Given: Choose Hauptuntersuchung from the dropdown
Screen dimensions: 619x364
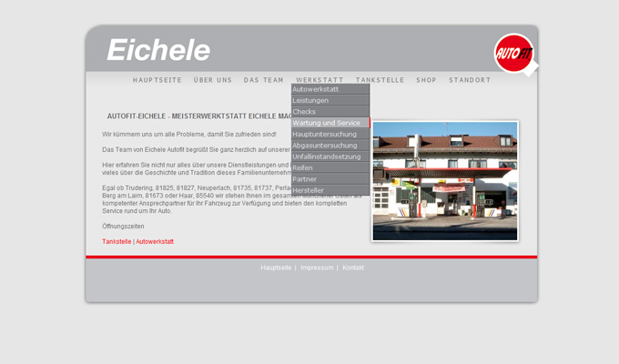Looking at the screenshot, I should (x=330, y=134).
